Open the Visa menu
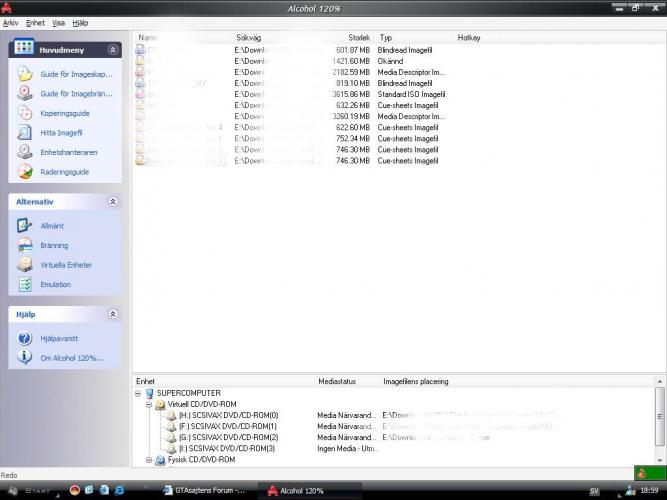This screenshot has height=500, width=667. (59, 23)
